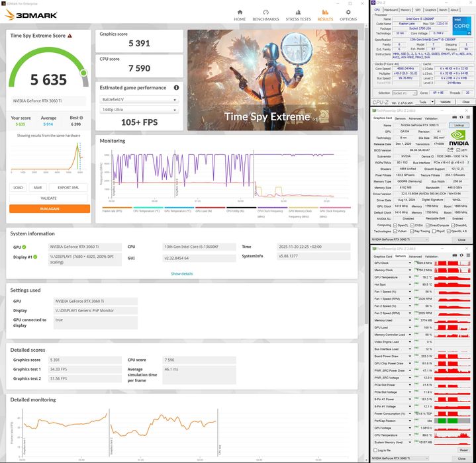Click the GPU Load sensor graph in GPU-Z

452,327
